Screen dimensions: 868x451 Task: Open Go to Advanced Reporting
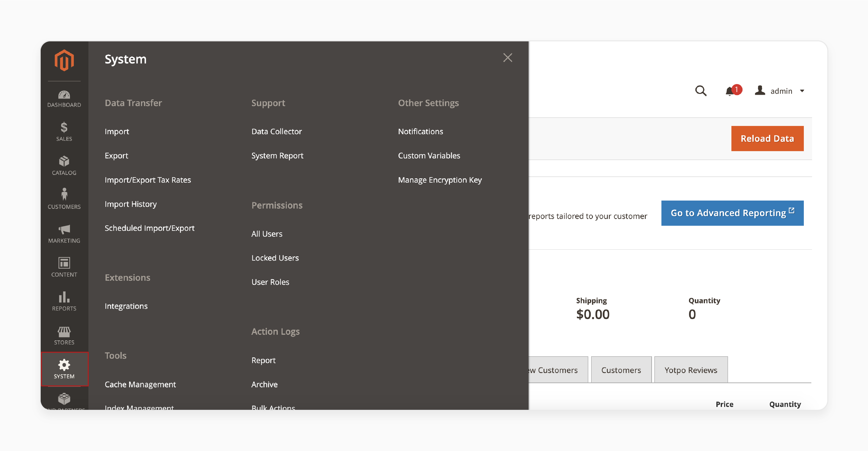point(732,213)
